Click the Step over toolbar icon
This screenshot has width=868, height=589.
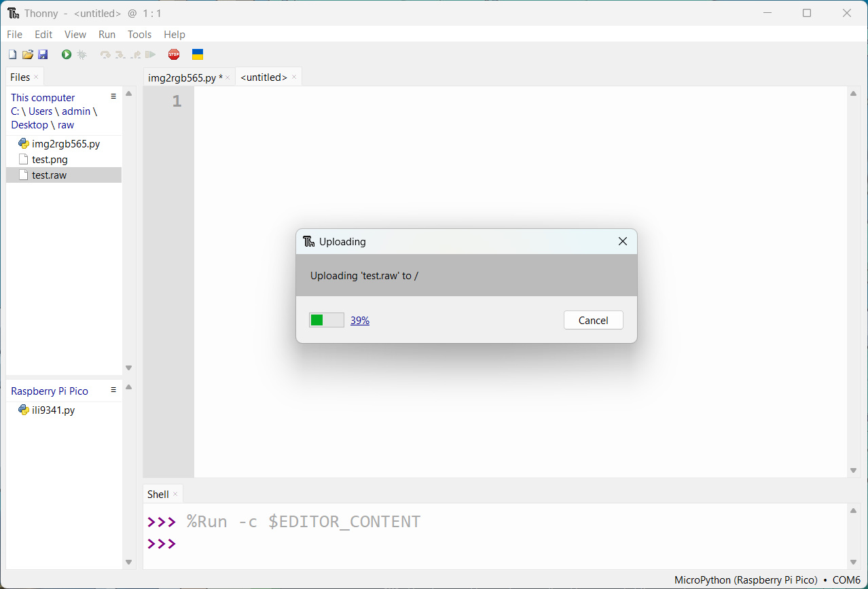[x=105, y=54]
